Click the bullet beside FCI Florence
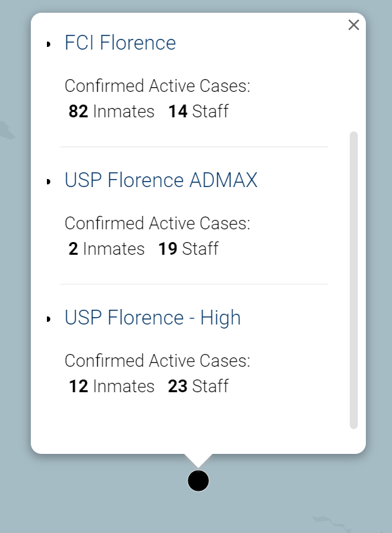The height and width of the screenshot is (533, 392). (x=48, y=44)
